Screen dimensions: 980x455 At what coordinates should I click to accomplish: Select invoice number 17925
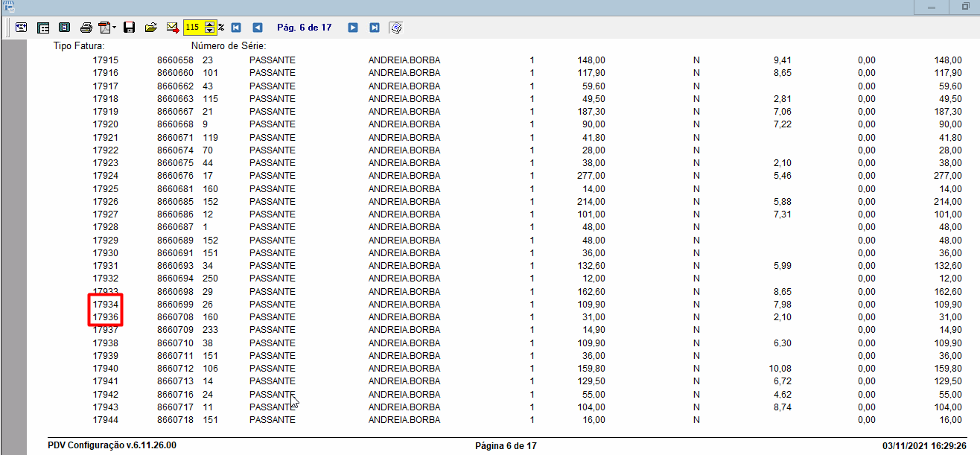[106, 188]
